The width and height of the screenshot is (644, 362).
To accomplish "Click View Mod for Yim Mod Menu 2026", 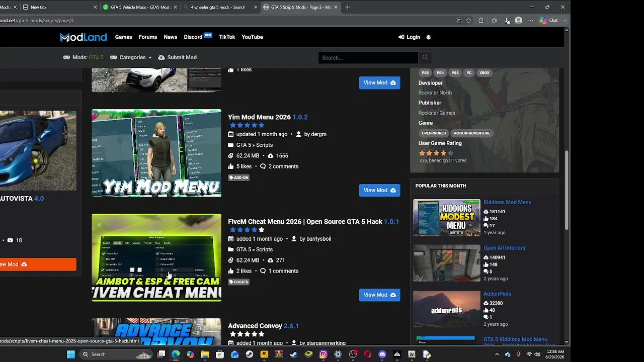I will pyautogui.click(x=380, y=190).
